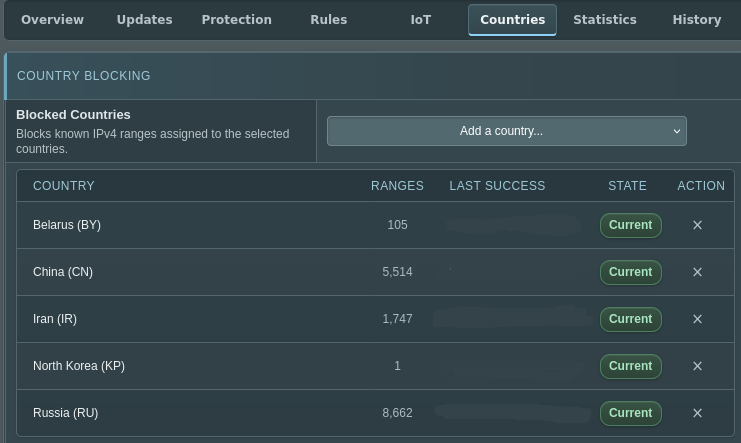741x443 pixels.
Task: Click North Korea's ranges value of 1
Action: click(x=397, y=366)
